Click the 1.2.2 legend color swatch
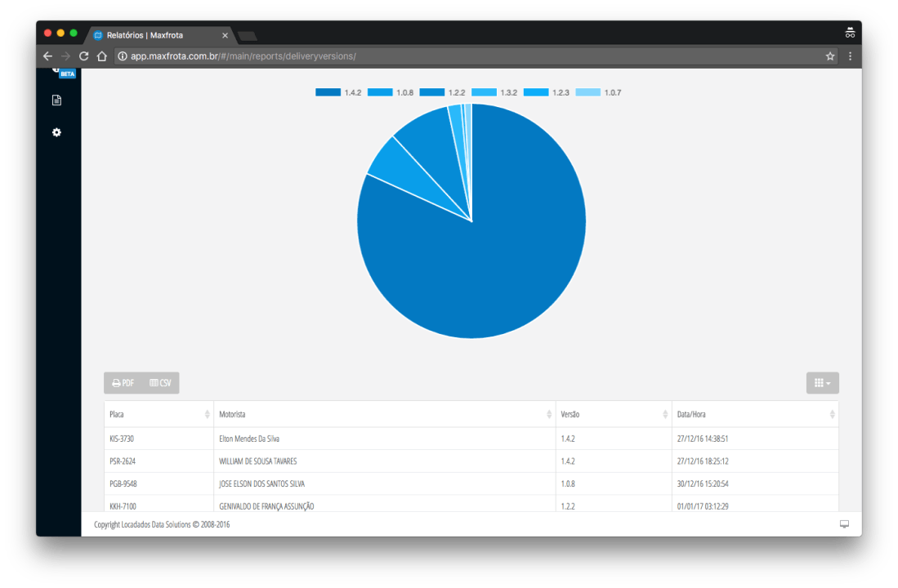The width and height of the screenshot is (898, 588). pyautogui.click(x=432, y=93)
